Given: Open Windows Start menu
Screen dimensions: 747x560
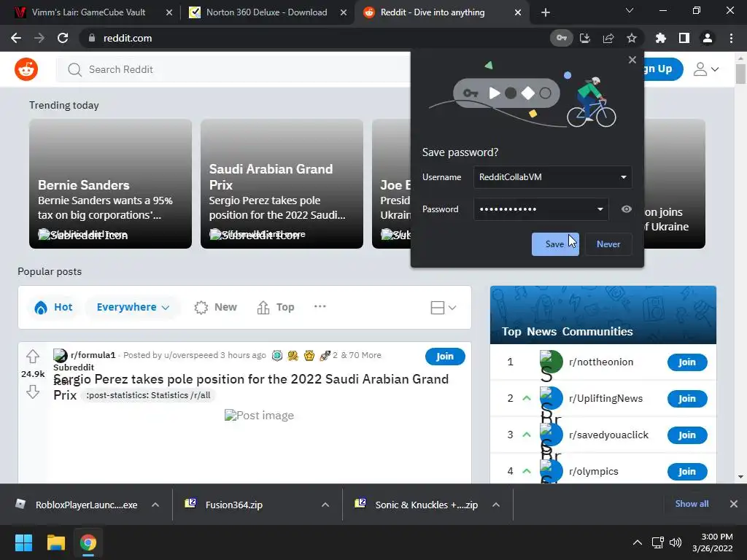Looking at the screenshot, I should pos(23,542).
